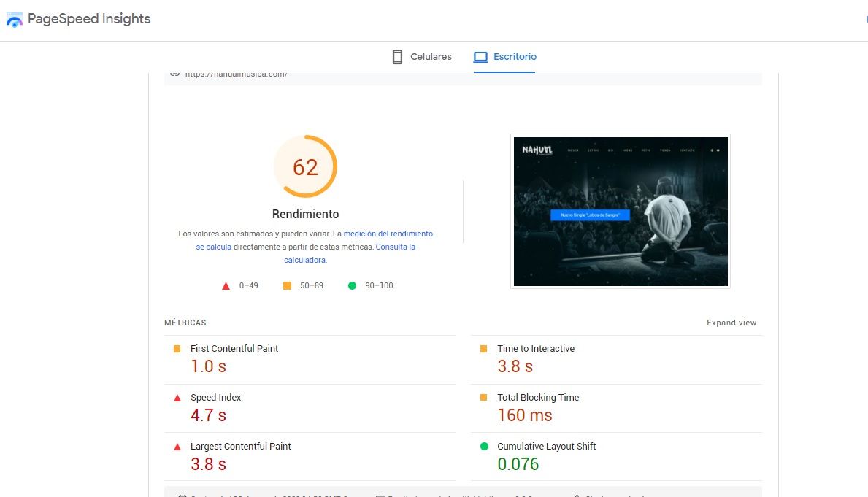Click the 160 ms value

525,415
